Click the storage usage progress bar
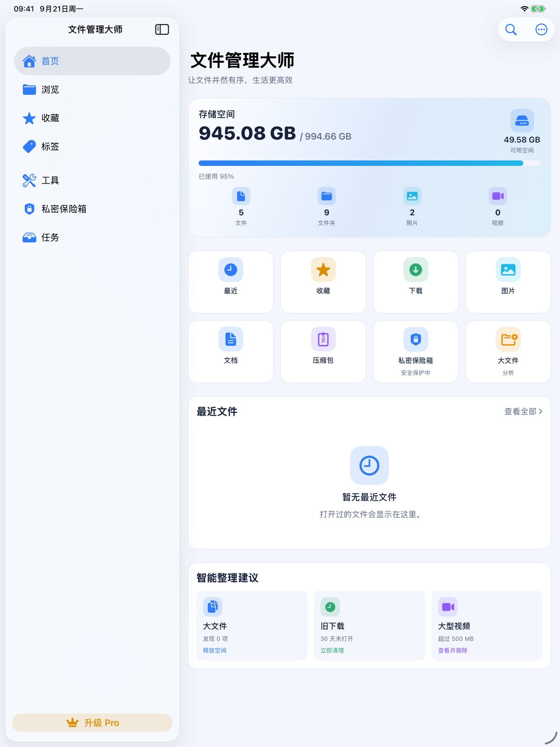560x747 pixels. 369,163
